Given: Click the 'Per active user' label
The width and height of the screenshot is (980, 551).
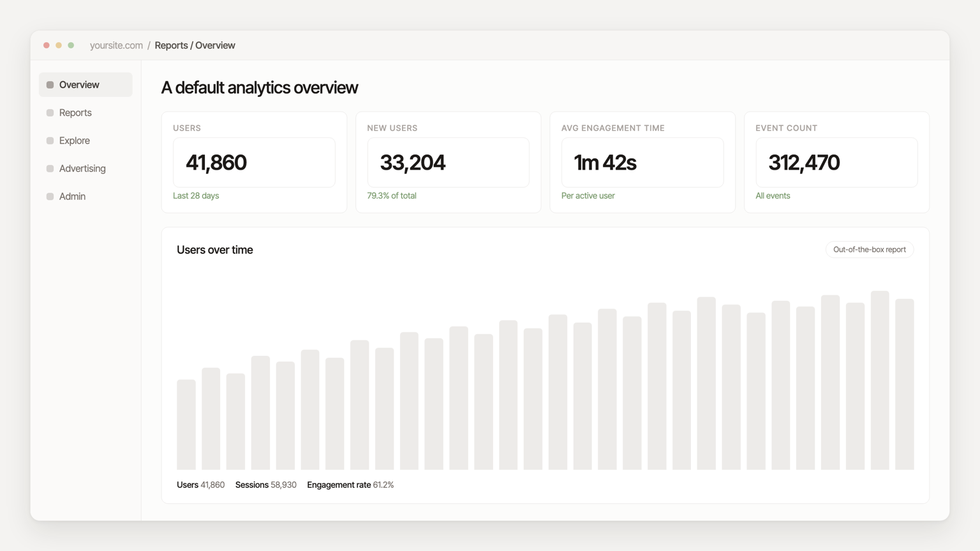Looking at the screenshot, I should tap(588, 196).
